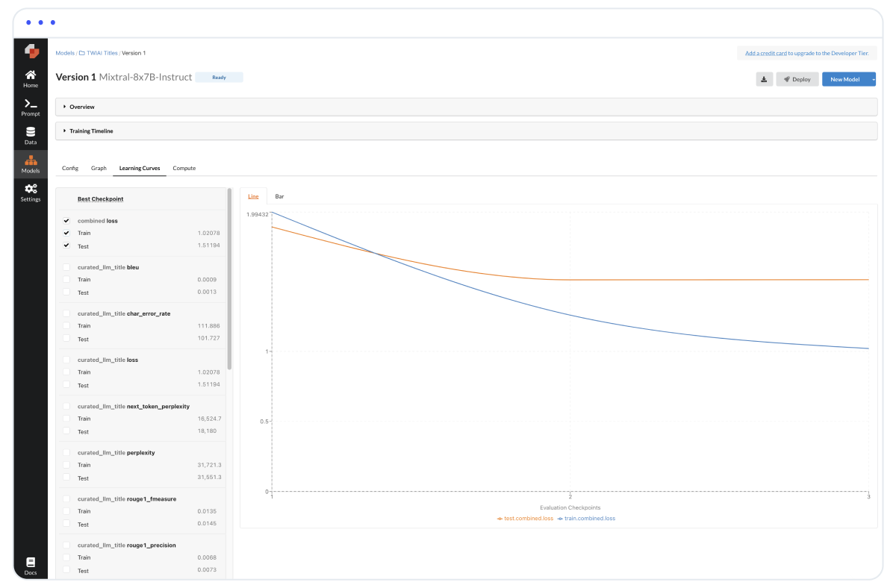Switch to the Compute tab
Screen dimensions: 896x588
(x=184, y=168)
